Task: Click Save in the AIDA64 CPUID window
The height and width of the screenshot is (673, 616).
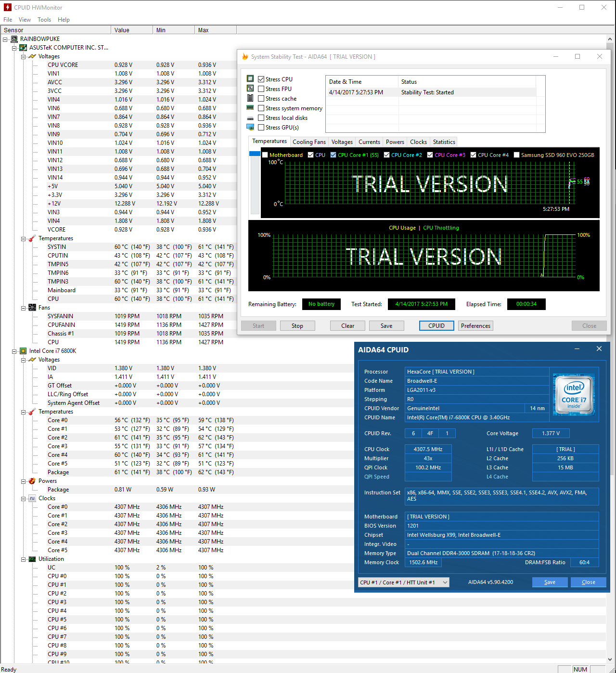Action: pos(550,582)
